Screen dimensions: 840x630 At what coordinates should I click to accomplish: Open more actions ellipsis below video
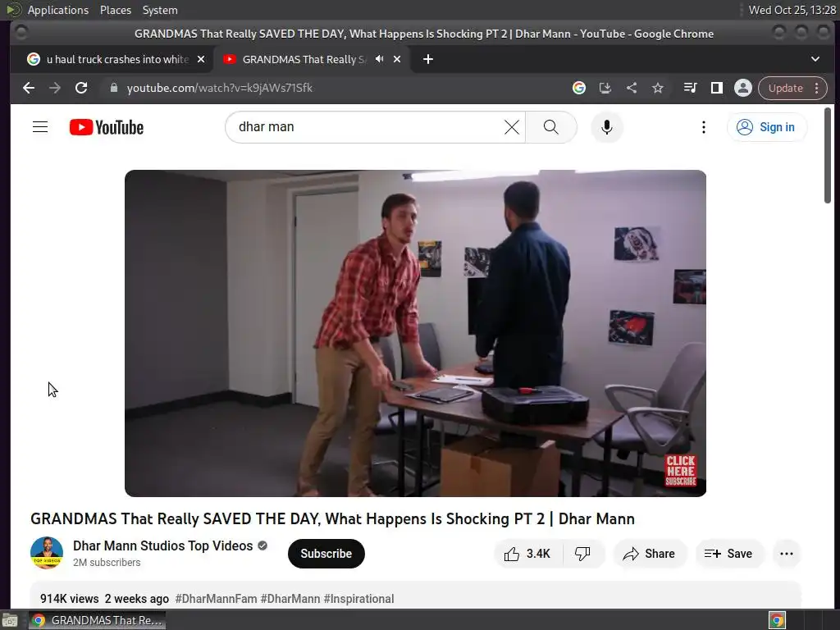(787, 554)
